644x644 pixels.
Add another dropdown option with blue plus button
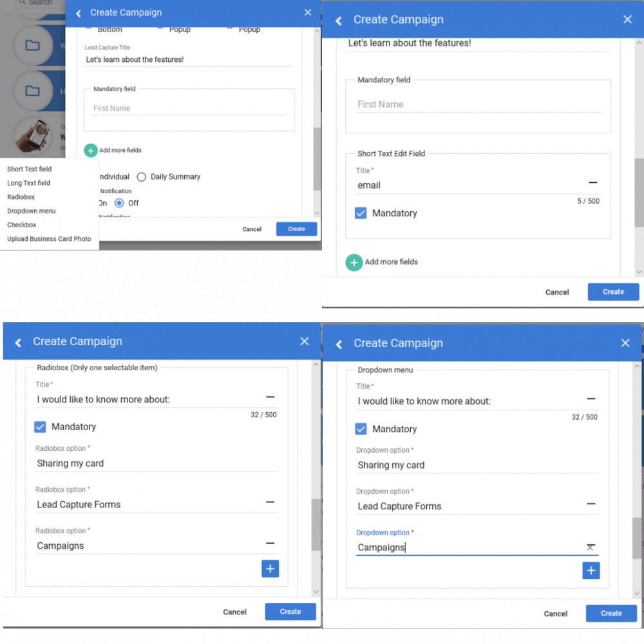tap(591, 571)
